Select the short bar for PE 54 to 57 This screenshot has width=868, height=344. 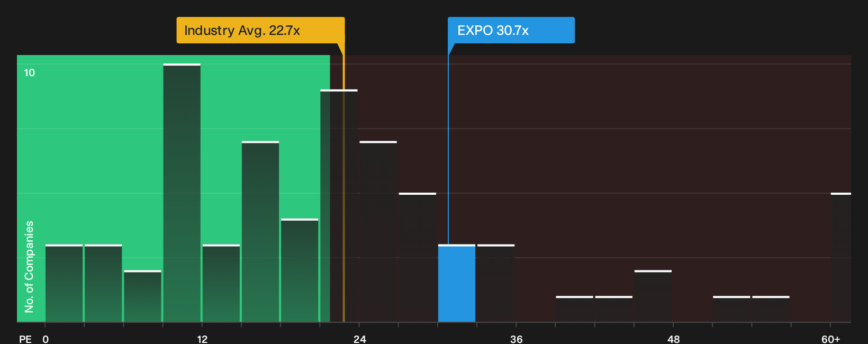click(x=771, y=309)
